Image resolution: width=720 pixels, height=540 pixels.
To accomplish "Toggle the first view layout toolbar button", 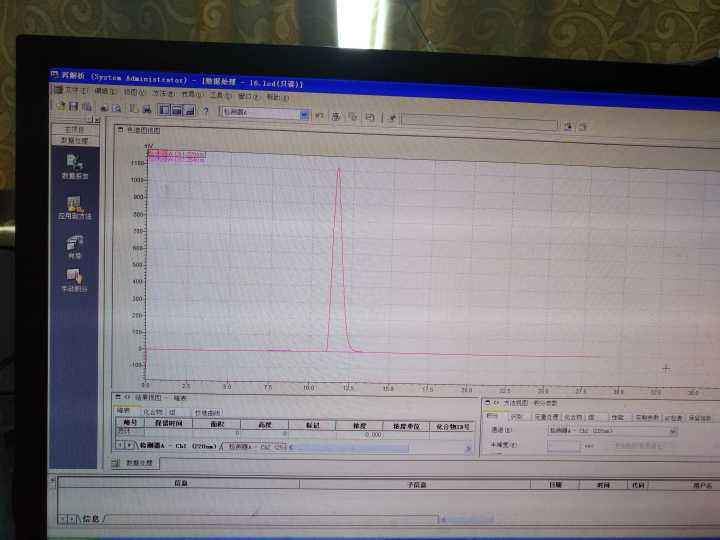I will [x=164, y=109].
